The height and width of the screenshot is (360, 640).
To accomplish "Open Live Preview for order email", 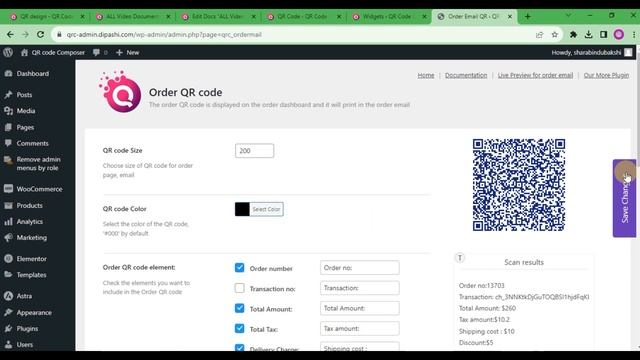I will pos(535,76).
